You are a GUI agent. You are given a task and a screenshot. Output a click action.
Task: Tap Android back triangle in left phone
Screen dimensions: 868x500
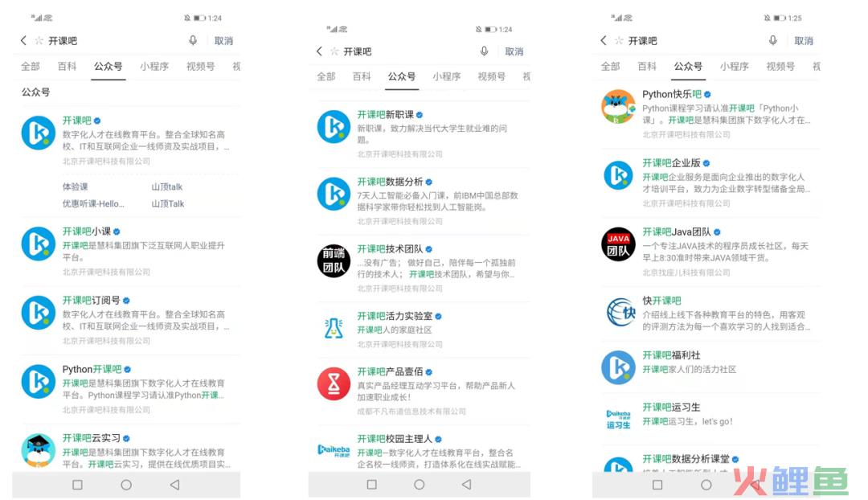click(x=174, y=485)
